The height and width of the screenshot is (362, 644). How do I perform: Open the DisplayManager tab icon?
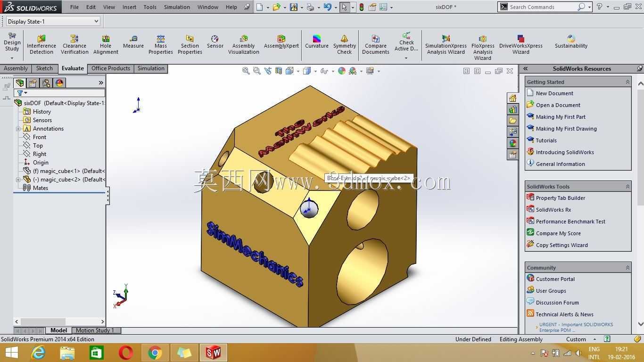click(x=59, y=83)
